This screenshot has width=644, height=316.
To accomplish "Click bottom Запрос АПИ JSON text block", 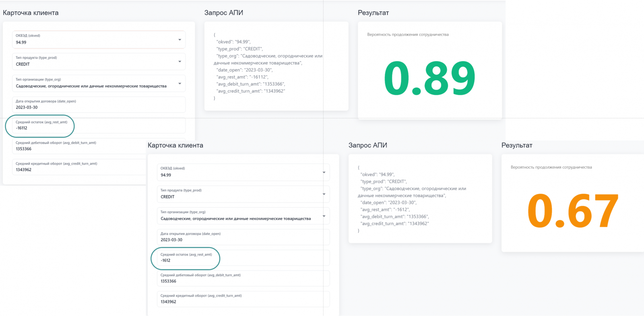I will pos(412,199).
